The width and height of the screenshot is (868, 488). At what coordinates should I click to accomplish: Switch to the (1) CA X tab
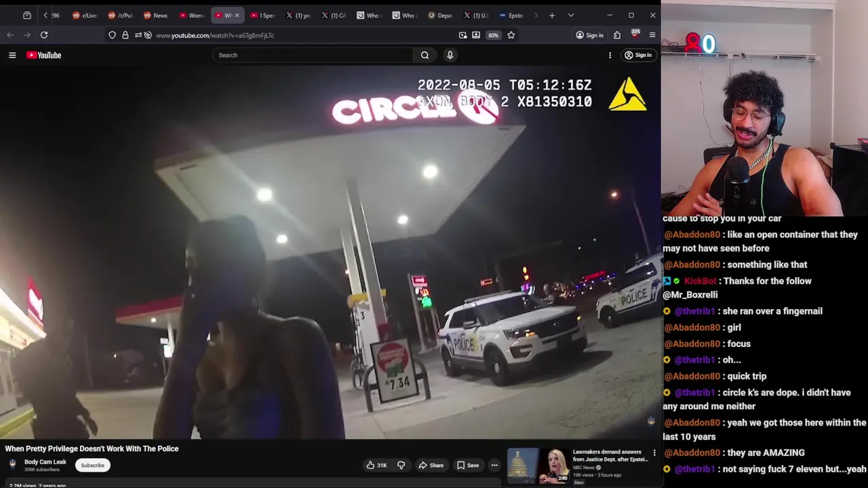334,15
